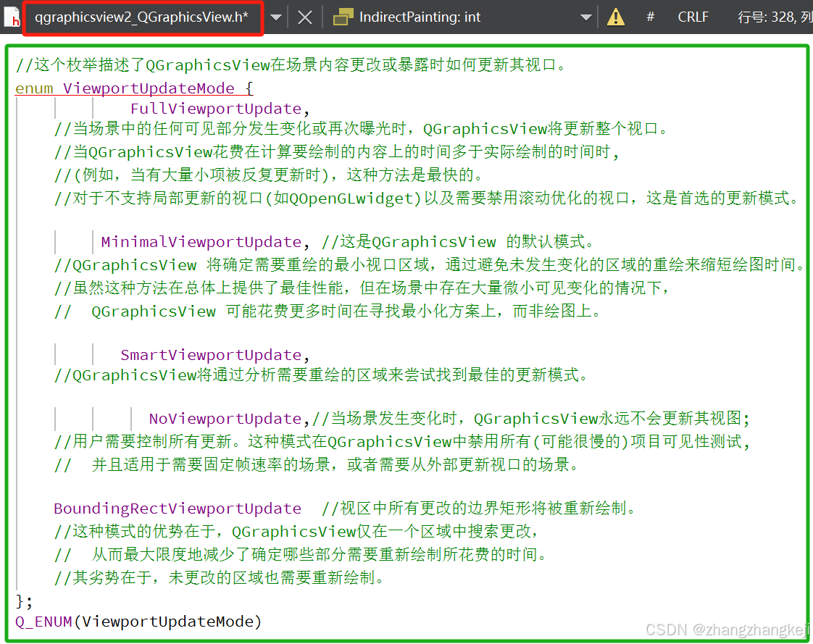Click the first comment line describing the enum

click(x=292, y=65)
